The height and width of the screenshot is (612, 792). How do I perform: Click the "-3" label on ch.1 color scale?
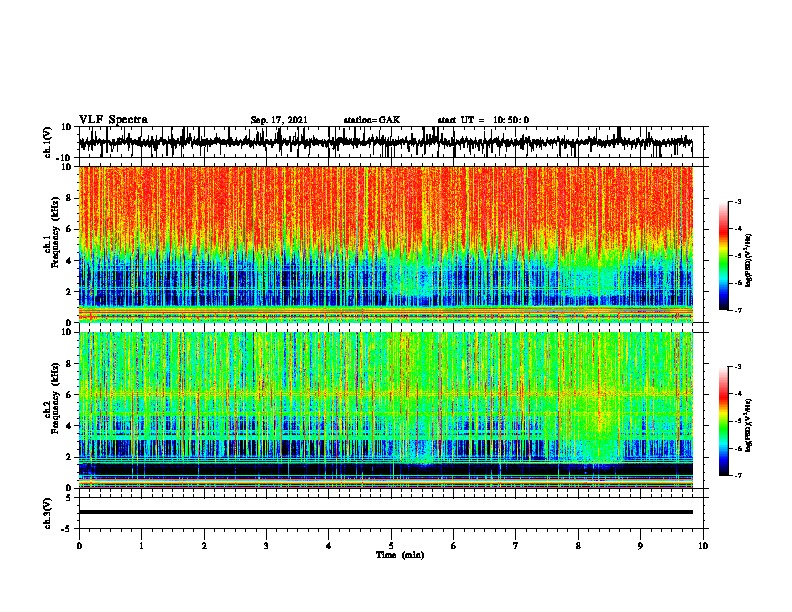coord(738,202)
